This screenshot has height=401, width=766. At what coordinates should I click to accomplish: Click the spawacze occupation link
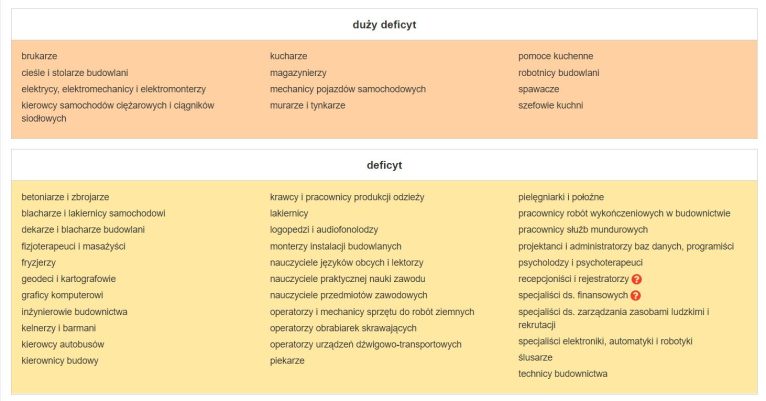[540, 89]
